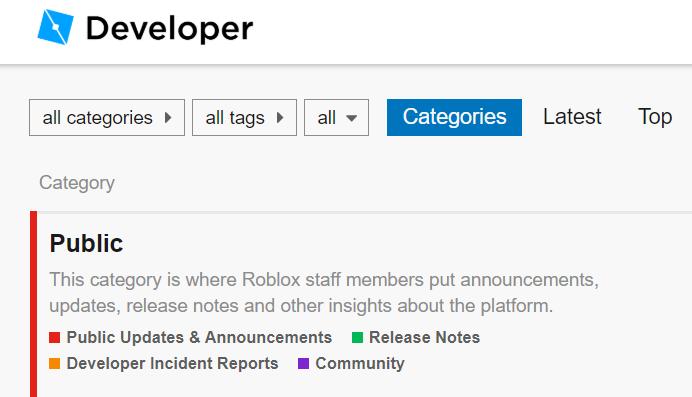
Task: Open Developer Incident Reports subcategory
Action: 172,363
